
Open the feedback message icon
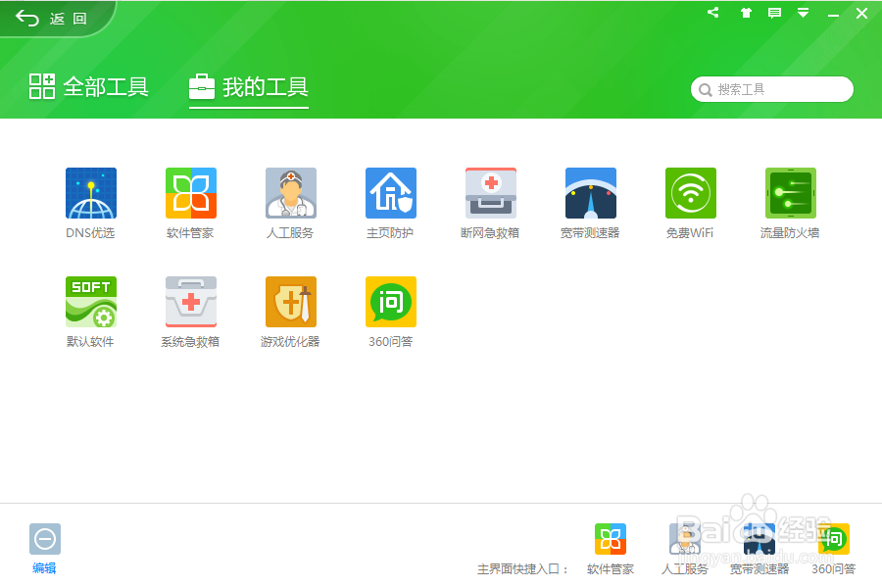(x=774, y=13)
